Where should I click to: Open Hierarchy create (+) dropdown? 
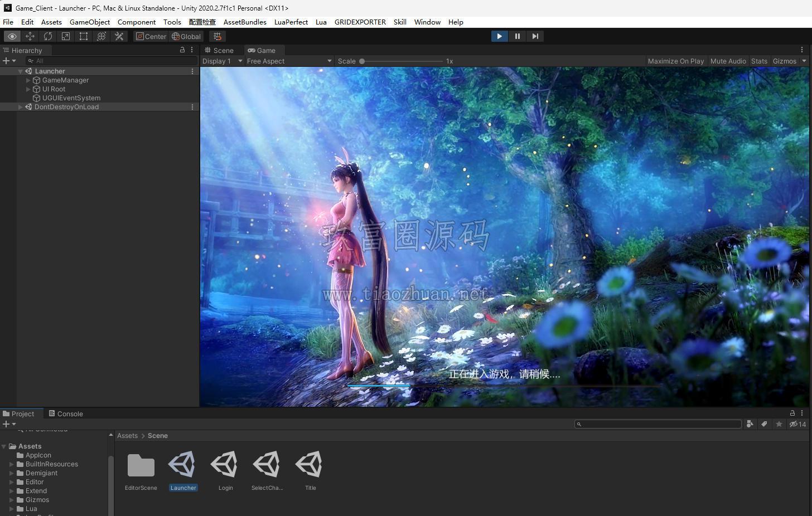[9, 61]
